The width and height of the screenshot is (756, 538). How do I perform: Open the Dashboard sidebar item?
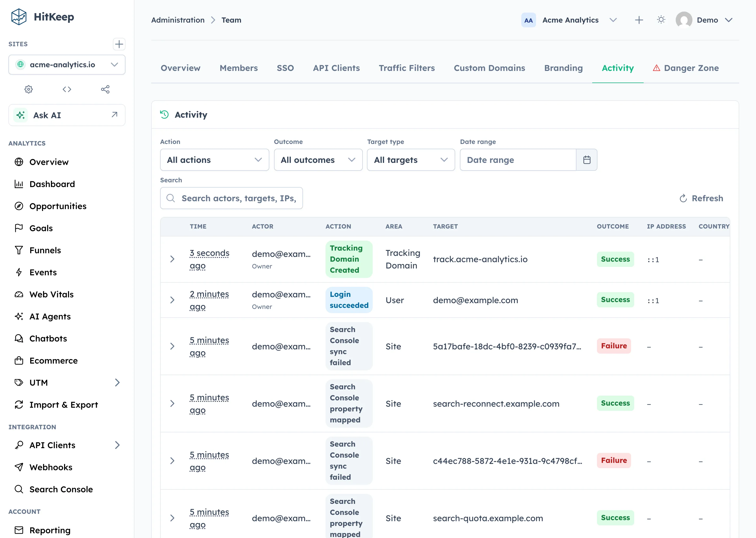[x=67, y=184]
